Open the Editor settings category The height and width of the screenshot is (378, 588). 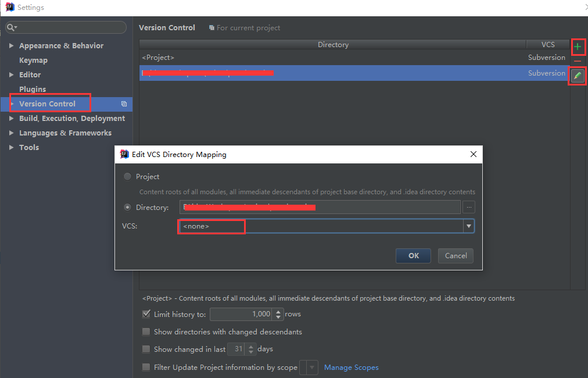click(x=30, y=74)
